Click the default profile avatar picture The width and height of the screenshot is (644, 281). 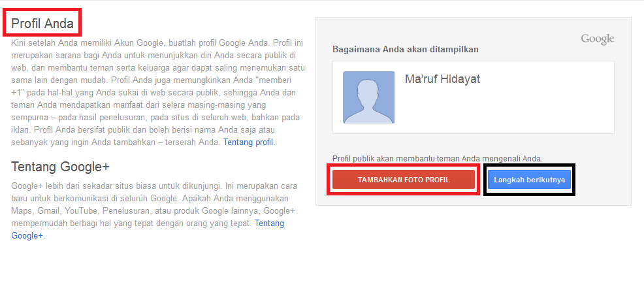coord(369,97)
